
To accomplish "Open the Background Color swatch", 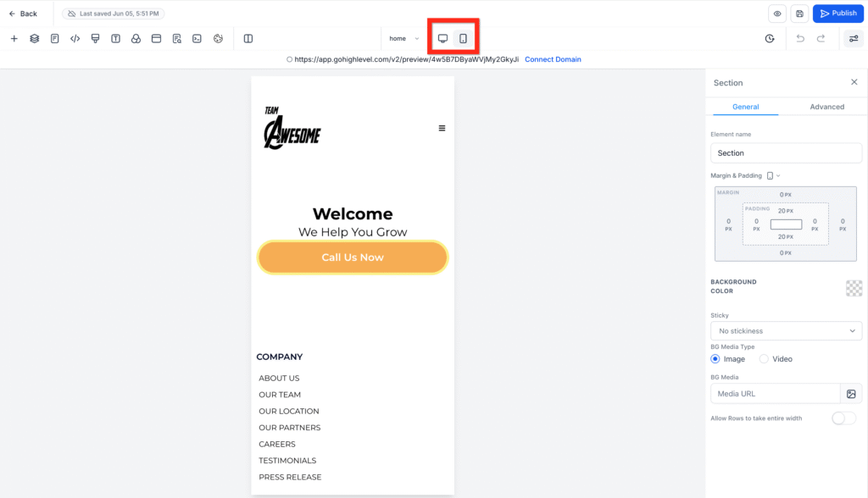I will tap(854, 288).
